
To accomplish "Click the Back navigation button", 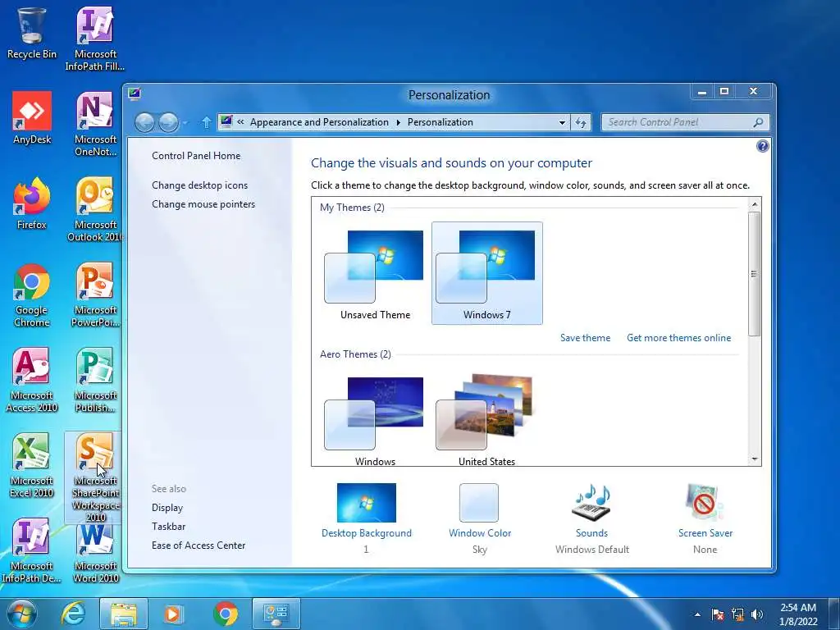I will tap(144, 123).
